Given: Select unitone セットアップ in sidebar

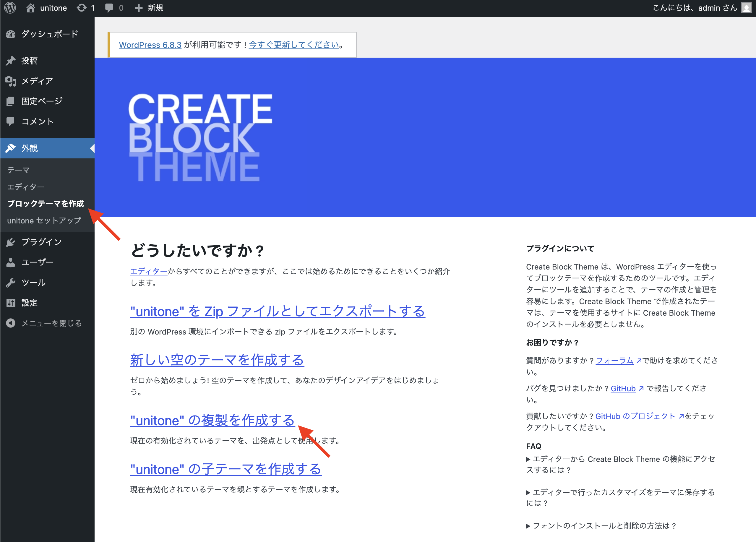Looking at the screenshot, I should point(44,220).
